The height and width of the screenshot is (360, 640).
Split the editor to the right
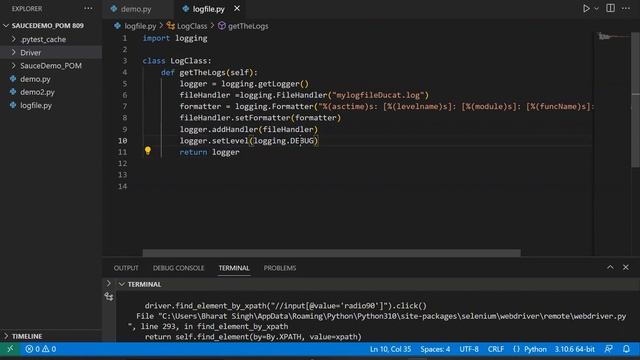click(610, 8)
